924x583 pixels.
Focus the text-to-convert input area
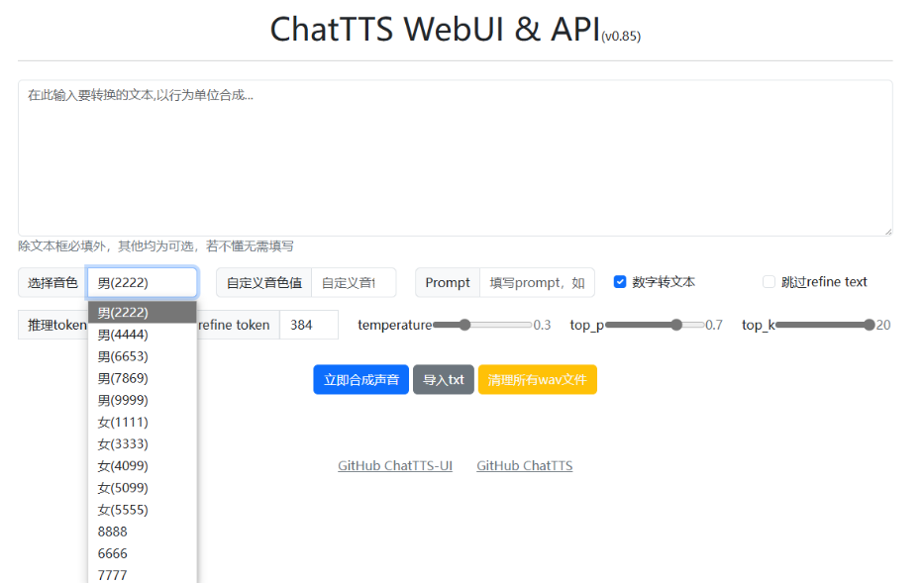point(455,158)
